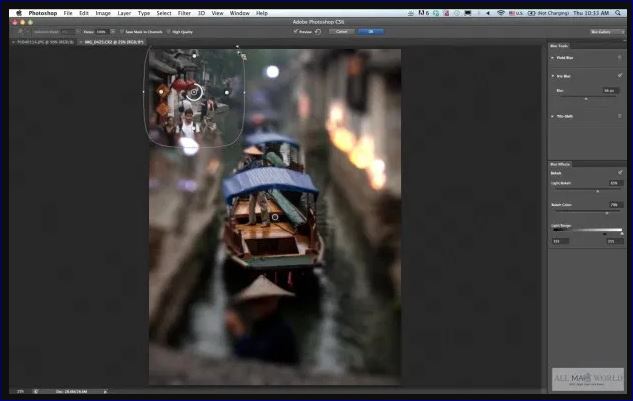Open the Help menu

(262, 13)
